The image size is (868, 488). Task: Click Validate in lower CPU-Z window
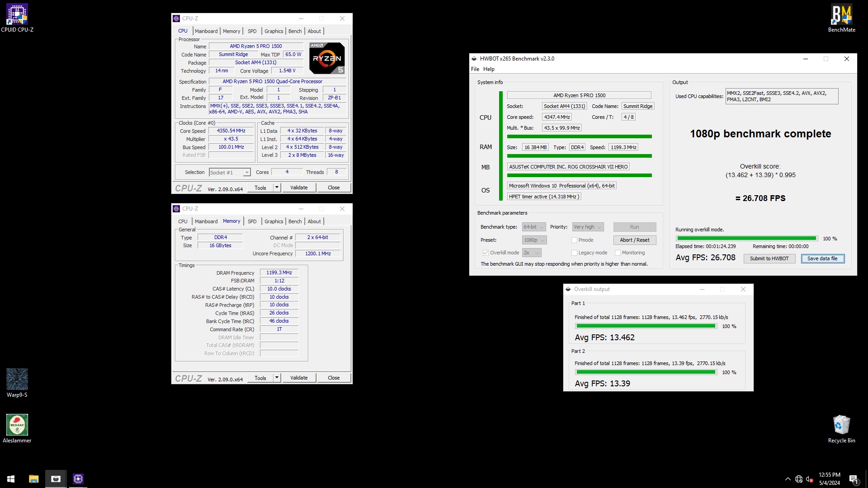[298, 378]
